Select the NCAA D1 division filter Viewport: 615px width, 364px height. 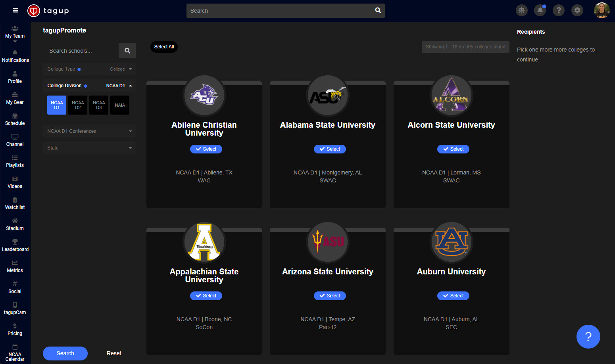coord(57,105)
